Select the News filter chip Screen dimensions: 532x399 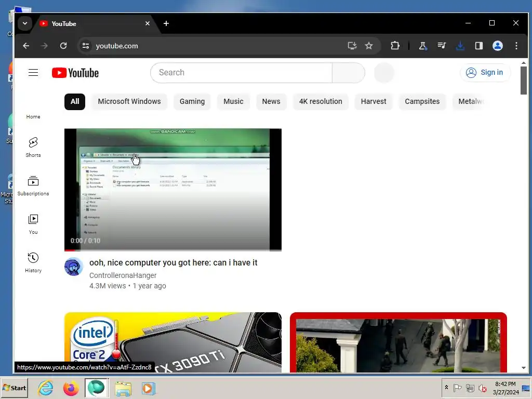point(271,101)
